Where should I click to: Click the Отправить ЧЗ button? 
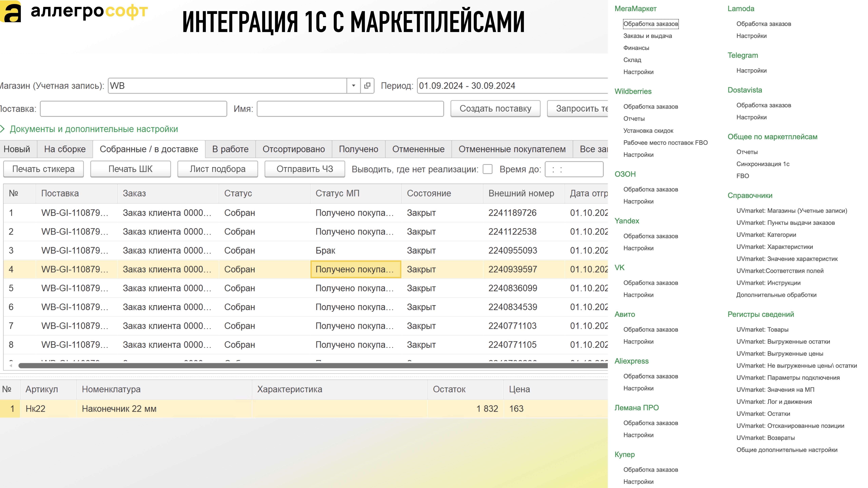[x=305, y=169]
